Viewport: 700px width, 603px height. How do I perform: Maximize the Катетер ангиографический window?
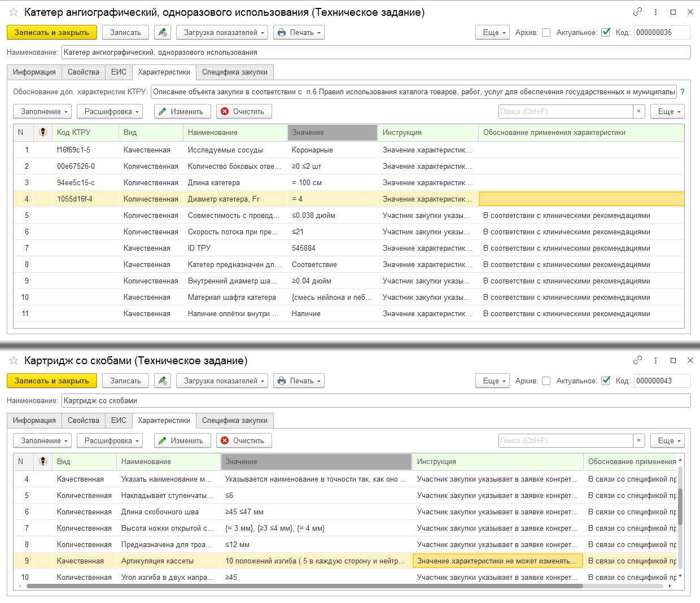pos(673,12)
